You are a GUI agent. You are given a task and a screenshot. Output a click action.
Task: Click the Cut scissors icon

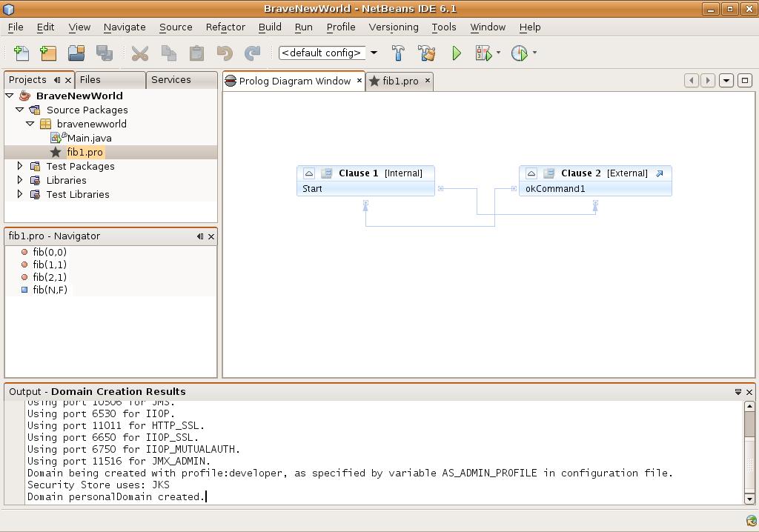pos(140,53)
